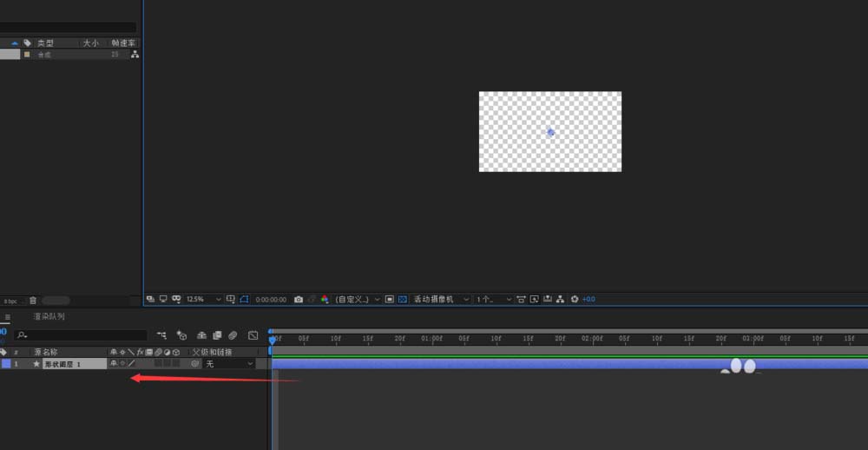
Task: Click the composition label color swatch
Action: click(x=27, y=55)
